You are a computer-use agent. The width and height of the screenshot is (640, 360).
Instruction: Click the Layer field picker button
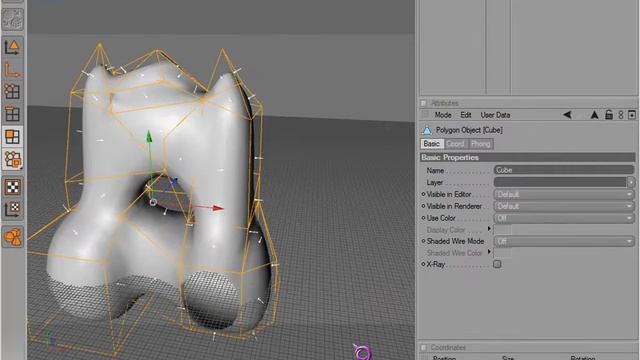pos(631,182)
